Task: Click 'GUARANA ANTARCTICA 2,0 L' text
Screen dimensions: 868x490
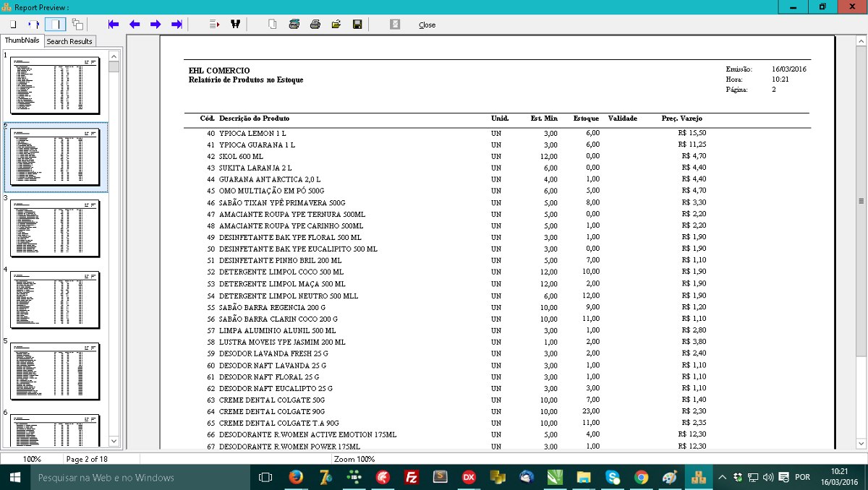Action: [x=270, y=179]
